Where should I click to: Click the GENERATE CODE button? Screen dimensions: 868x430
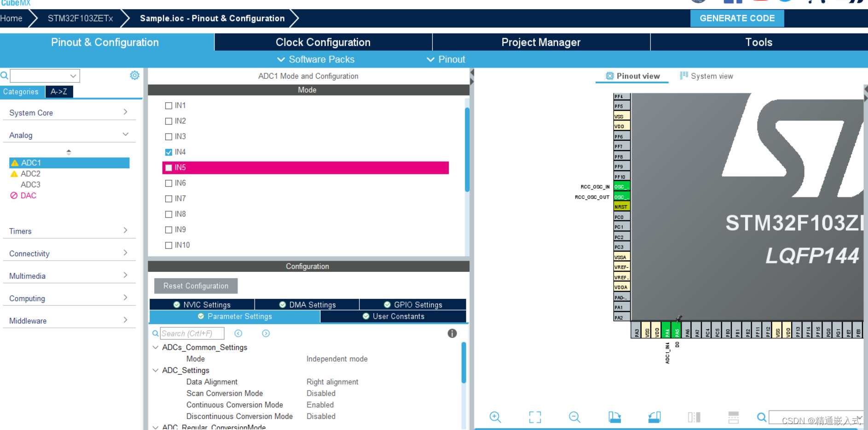[x=737, y=18]
